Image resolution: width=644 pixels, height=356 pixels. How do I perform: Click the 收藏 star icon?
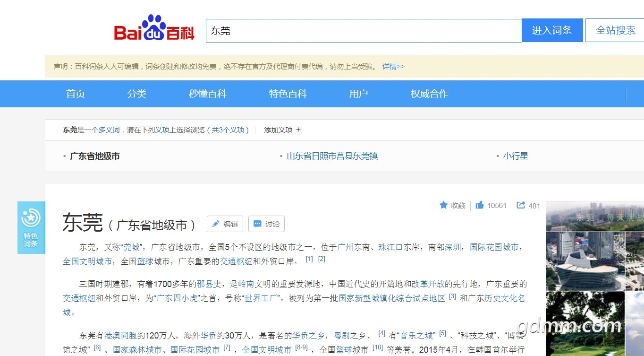point(443,205)
